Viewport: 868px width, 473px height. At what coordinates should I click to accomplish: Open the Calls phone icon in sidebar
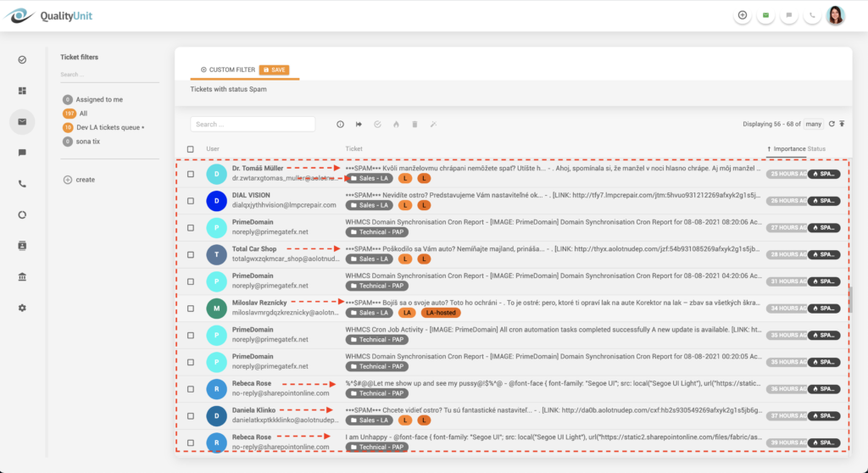[22, 183]
